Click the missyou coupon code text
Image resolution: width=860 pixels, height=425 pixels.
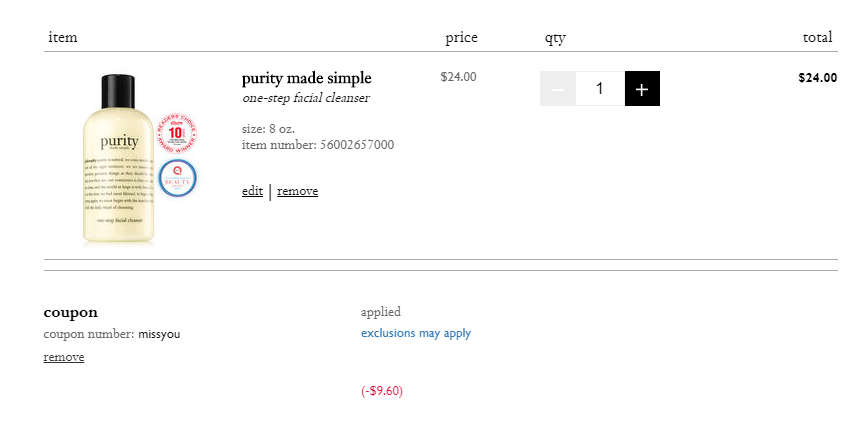[x=159, y=334]
